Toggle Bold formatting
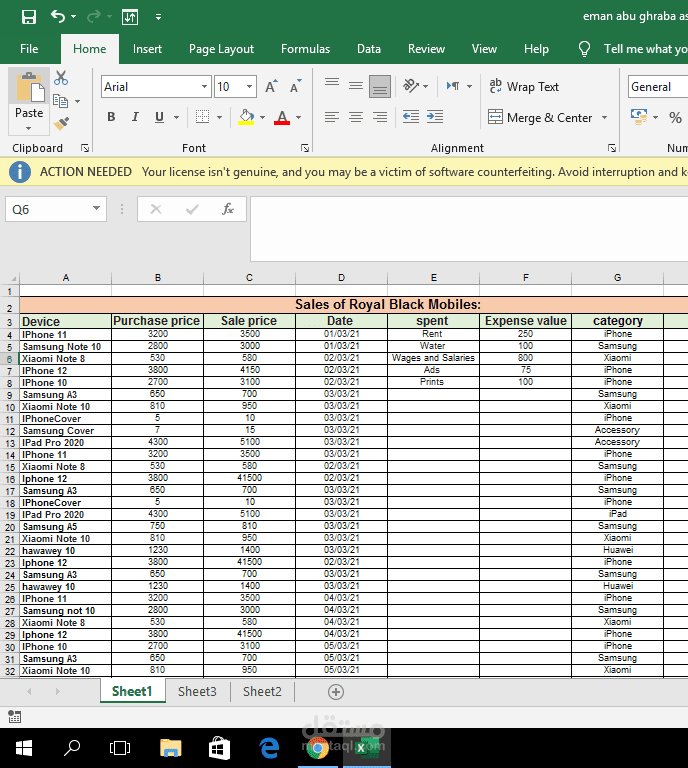 pyautogui.click(x=111, y=117)
